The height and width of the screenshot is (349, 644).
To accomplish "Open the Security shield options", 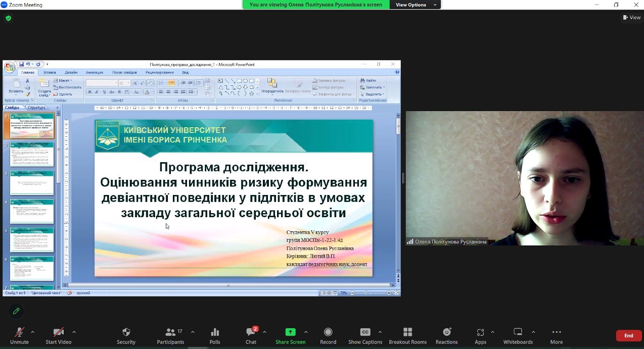I will point(126,335).
